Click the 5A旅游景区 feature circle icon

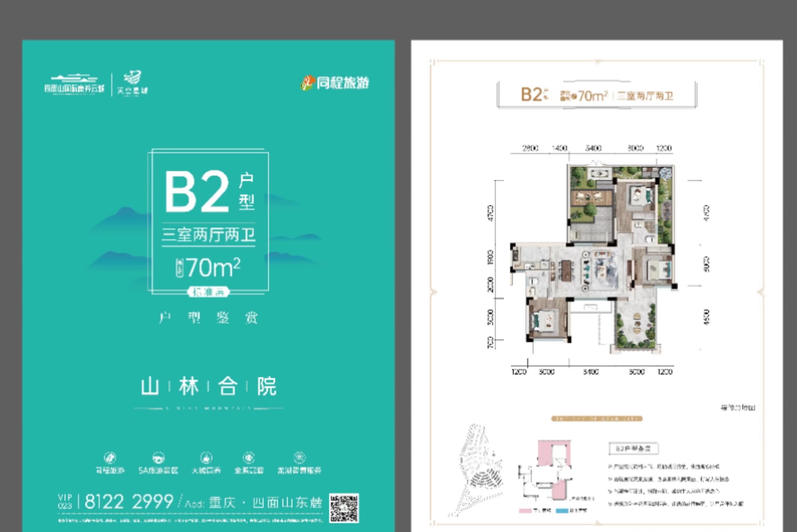pos(158,458)
